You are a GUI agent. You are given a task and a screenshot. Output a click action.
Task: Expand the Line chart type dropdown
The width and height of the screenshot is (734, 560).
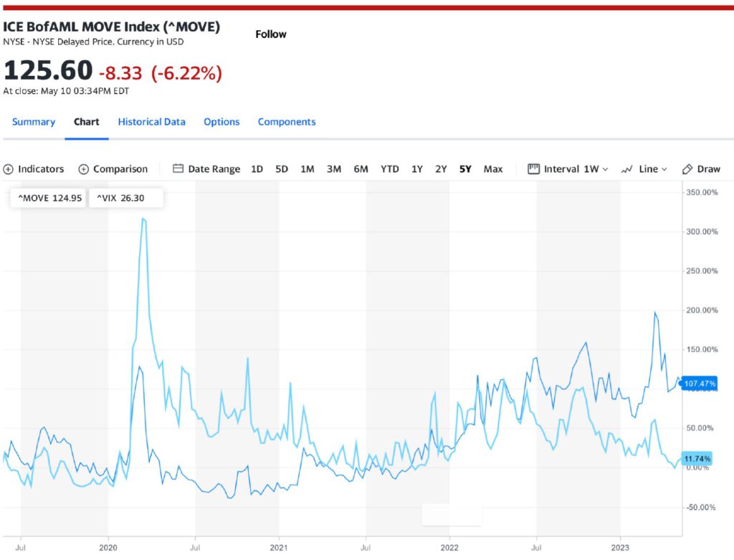click(x=664, y=169)
